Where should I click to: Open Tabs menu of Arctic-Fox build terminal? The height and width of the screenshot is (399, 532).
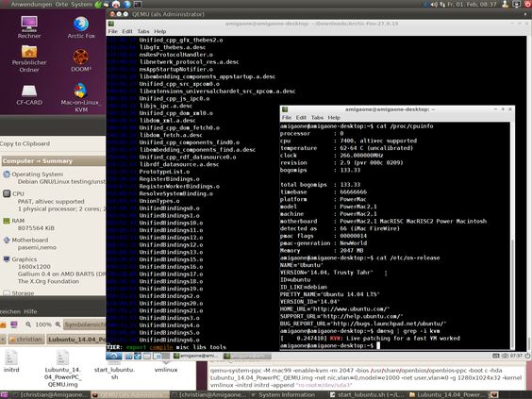pos(143,31)
